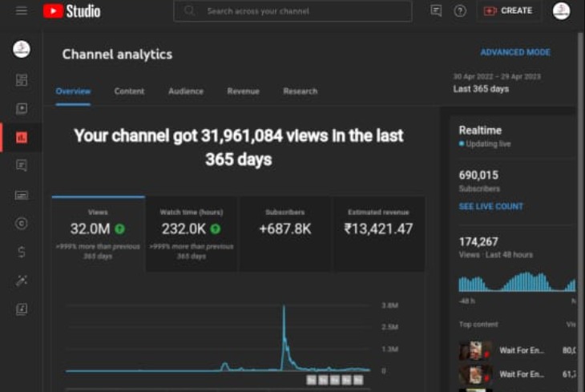Open Comments section in sidebar

[22, 165]
